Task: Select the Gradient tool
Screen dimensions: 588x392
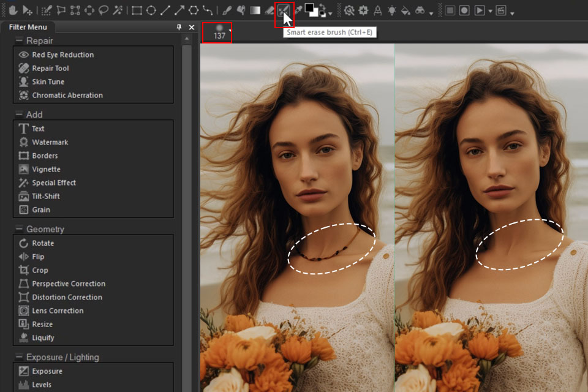Action: click(255, 10)
